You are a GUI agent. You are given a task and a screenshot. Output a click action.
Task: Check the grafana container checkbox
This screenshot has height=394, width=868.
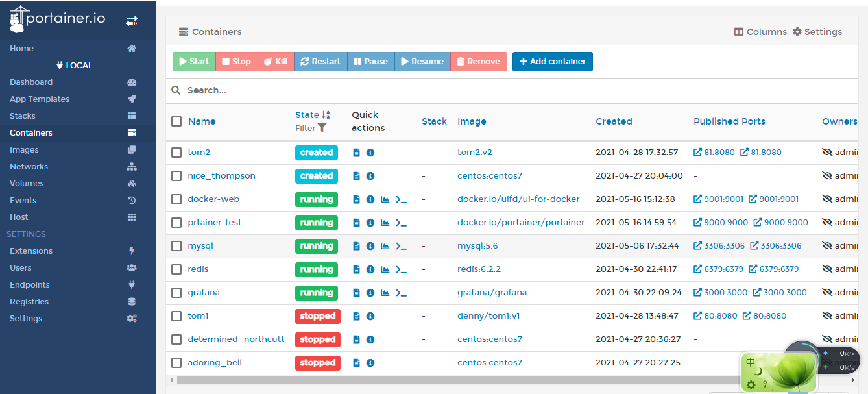coord(176,293)
